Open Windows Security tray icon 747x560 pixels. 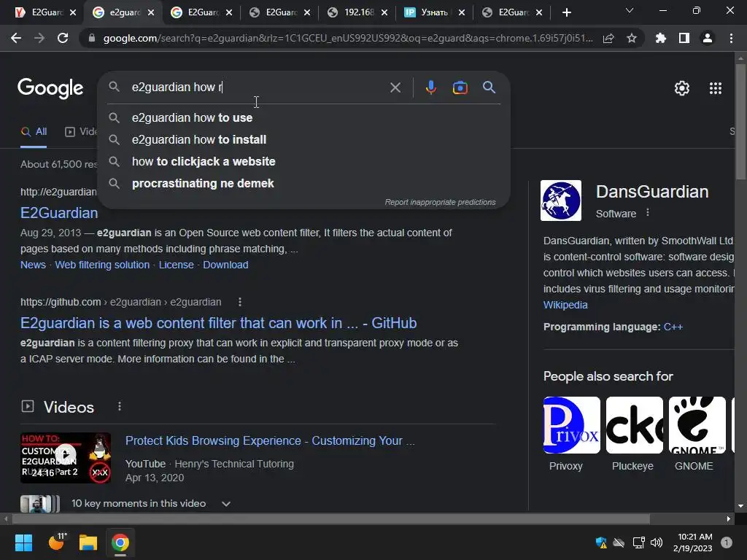[x=601, y=542]
